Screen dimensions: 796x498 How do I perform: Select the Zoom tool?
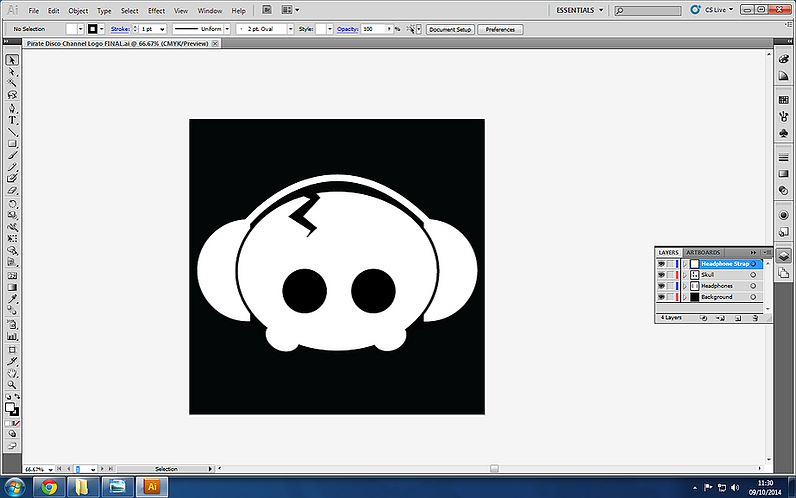click(12, 385)
